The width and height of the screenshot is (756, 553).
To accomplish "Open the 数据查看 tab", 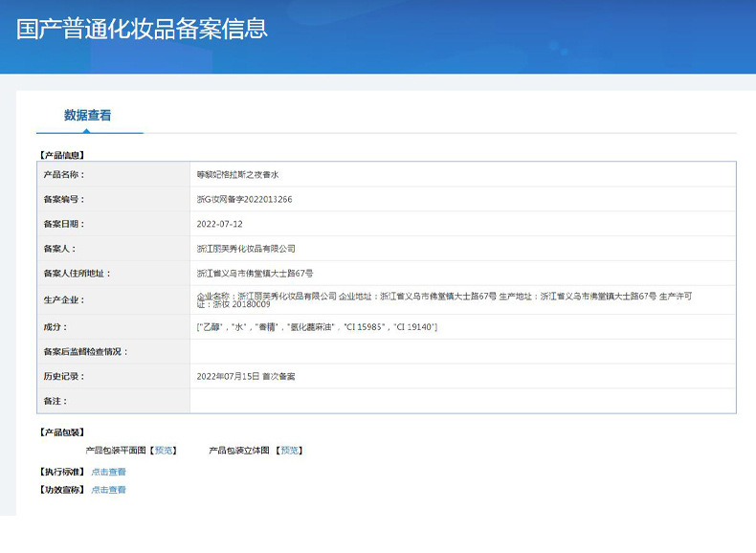I will click(88, 115).
